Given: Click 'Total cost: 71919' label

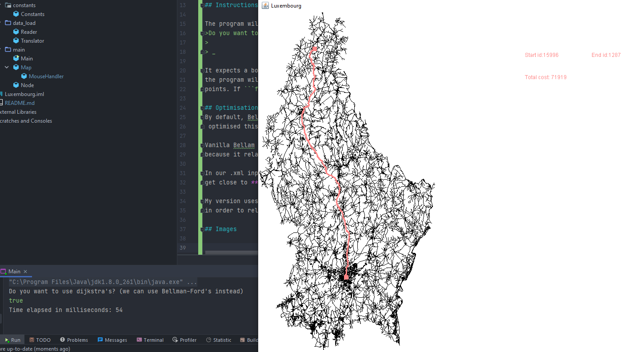Looking at the screenshot, I should click(546, 77).
